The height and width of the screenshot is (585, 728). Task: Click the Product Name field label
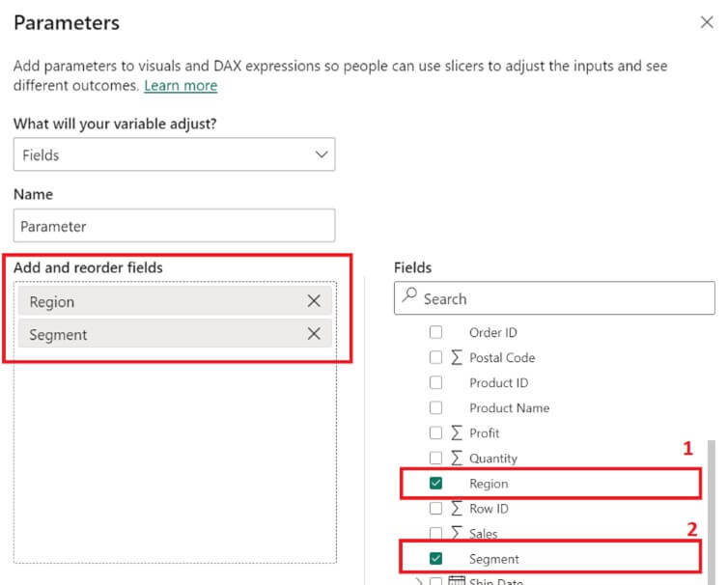click(x=510, y=407)
